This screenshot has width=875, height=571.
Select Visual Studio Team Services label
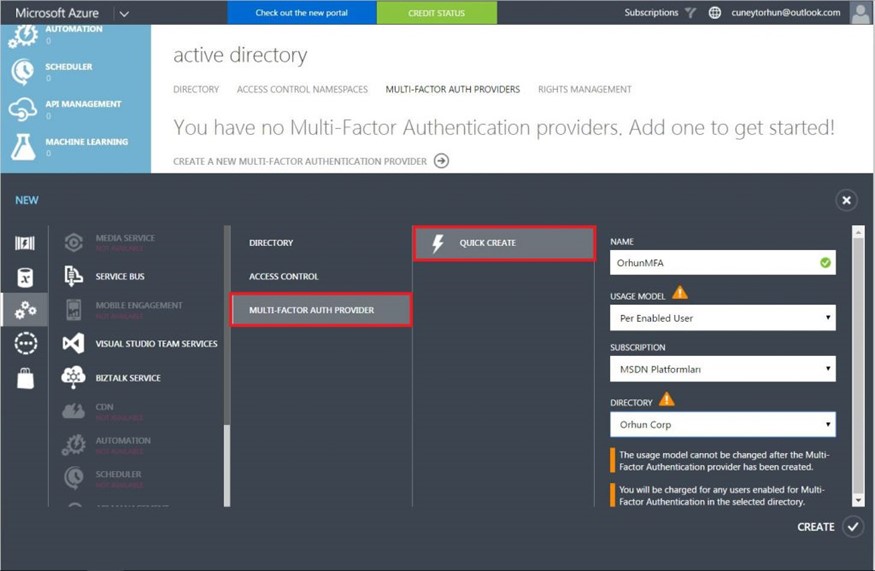pos(156,344)
